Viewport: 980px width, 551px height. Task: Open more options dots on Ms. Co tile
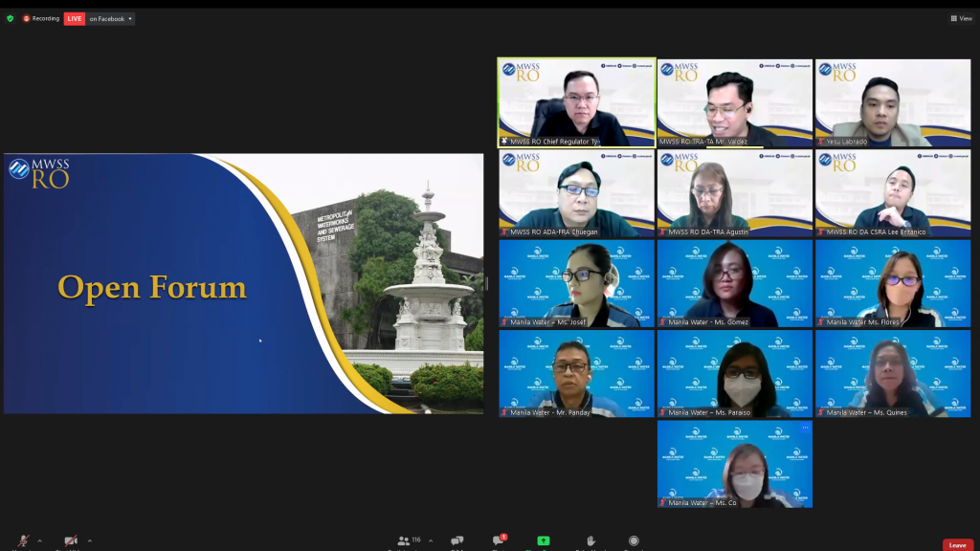805,428
